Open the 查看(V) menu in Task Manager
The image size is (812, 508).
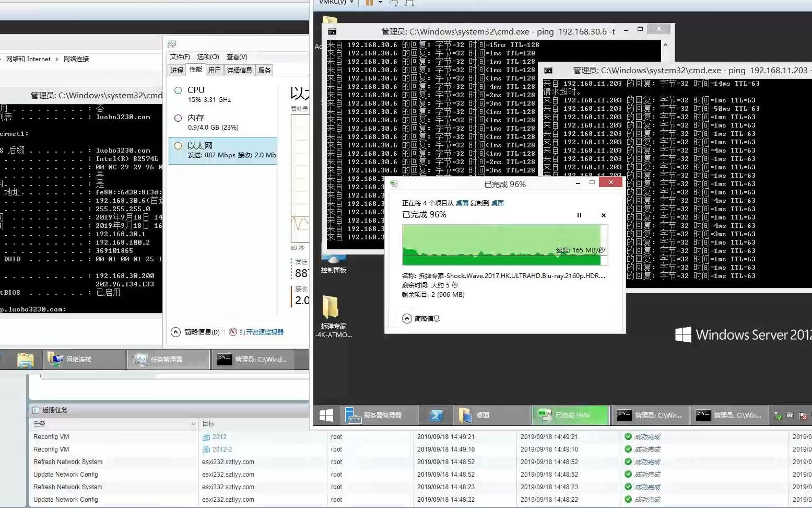tap(237, 56)
